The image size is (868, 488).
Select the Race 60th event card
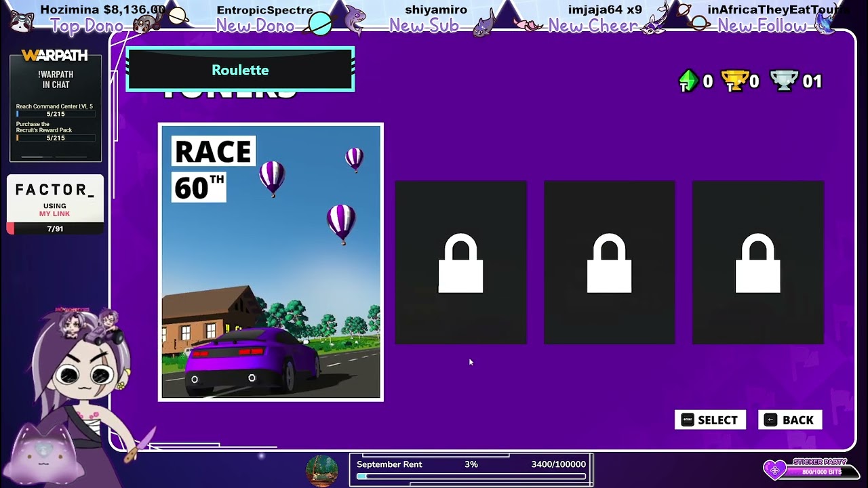click(x=271, y=262)
